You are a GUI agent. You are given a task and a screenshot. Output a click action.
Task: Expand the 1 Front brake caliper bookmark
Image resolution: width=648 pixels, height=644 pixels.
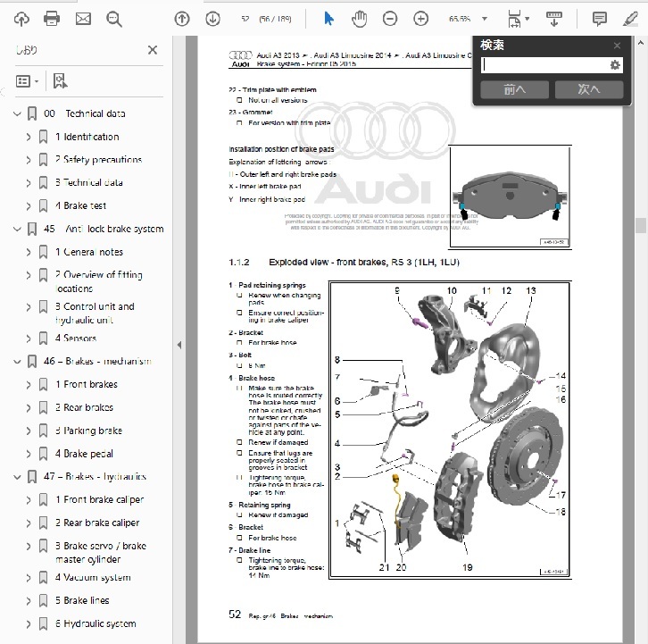29,499
